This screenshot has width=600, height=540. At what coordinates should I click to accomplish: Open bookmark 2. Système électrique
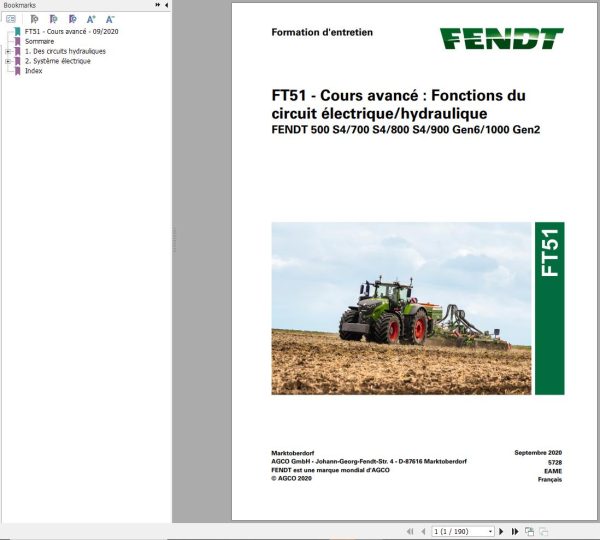(58, 61)
